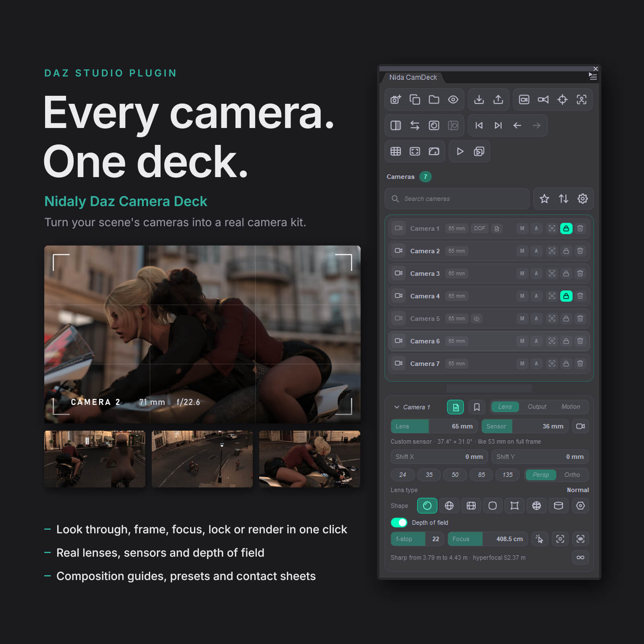Viewport: 644px width, 644px height.
Task: Open camera list settings gear
Action: pyautogui.click(x=582, y=198)
